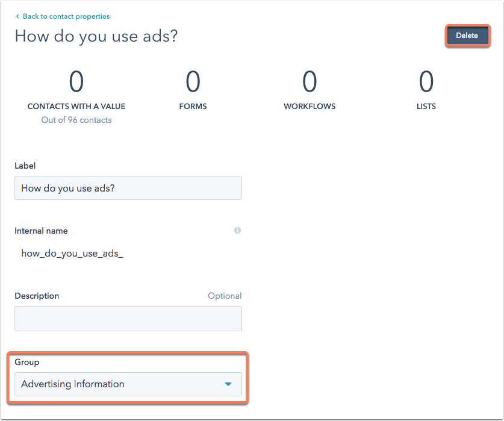This screenshot has height=421, width=504.
Task: Click the 'Description' field caption
Action: click(x=37, y=296)
